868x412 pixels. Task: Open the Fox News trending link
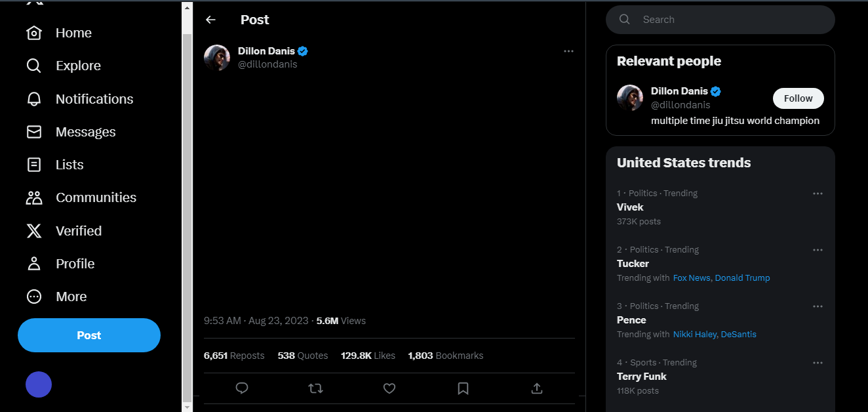(692, 278)
